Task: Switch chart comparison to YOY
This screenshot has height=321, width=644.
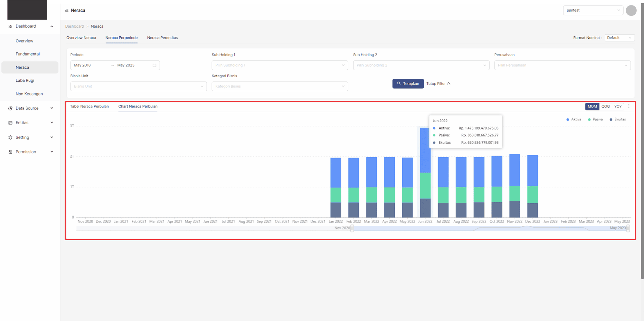Action: pyautogui.click(x=618, y=106)
